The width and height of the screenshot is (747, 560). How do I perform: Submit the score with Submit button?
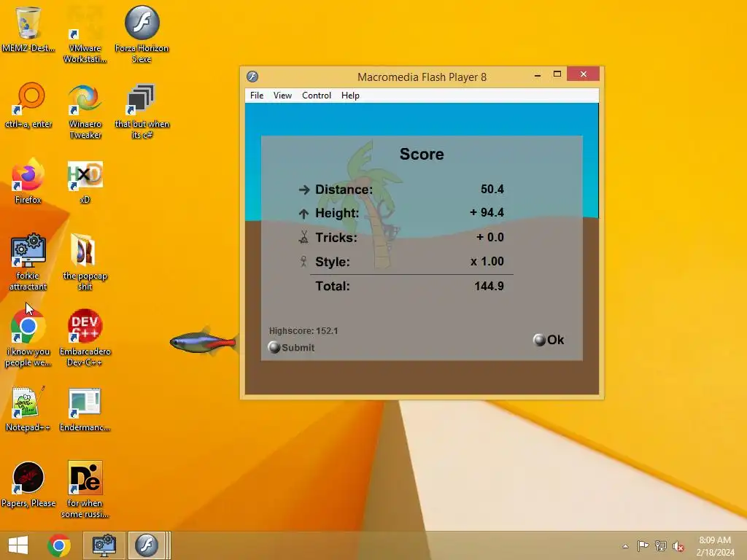291,347
